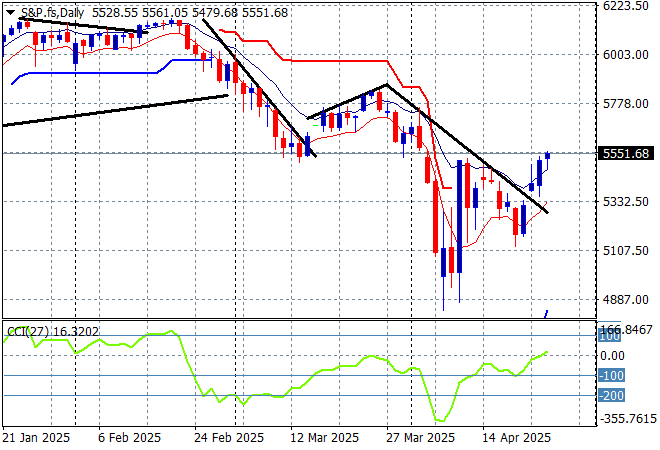Click the 6 Feb 2025 date label
The width and height of the screenshot is (660, 450).
click(129, 438)
